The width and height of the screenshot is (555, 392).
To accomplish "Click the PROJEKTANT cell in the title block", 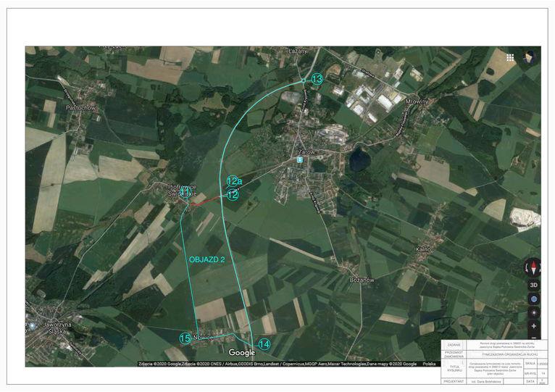I will pyautogui.click(x=454, y=381).
